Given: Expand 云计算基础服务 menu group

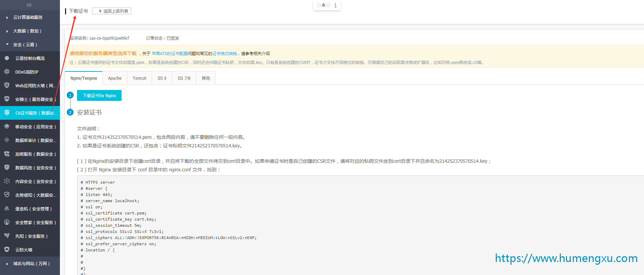Looking at the screenshot, I should pos(30,17).
